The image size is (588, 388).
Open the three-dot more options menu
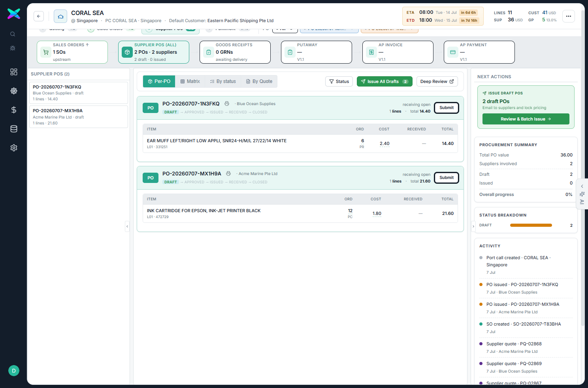coord(569,16)
